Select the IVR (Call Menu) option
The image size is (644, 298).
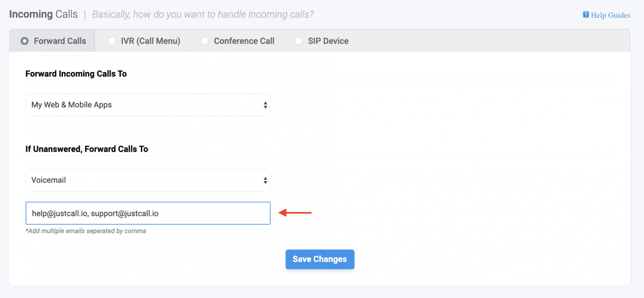[x=145, y=41]
